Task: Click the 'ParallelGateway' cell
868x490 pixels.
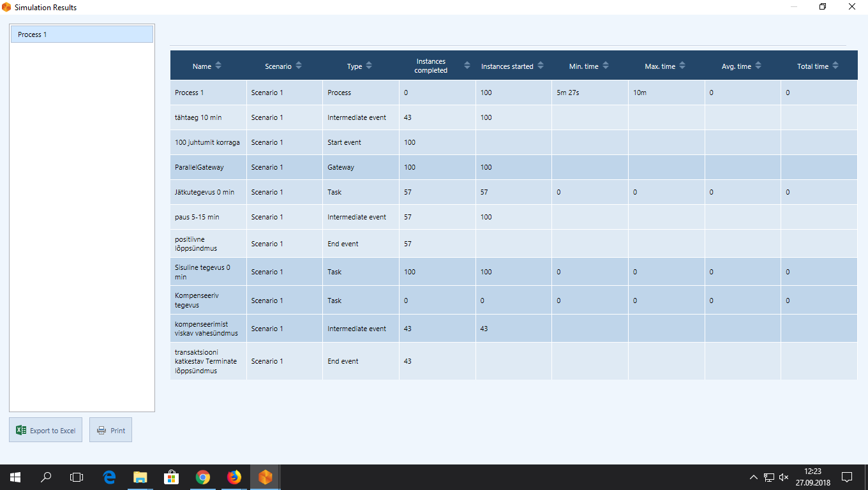Action: [208, 167]
